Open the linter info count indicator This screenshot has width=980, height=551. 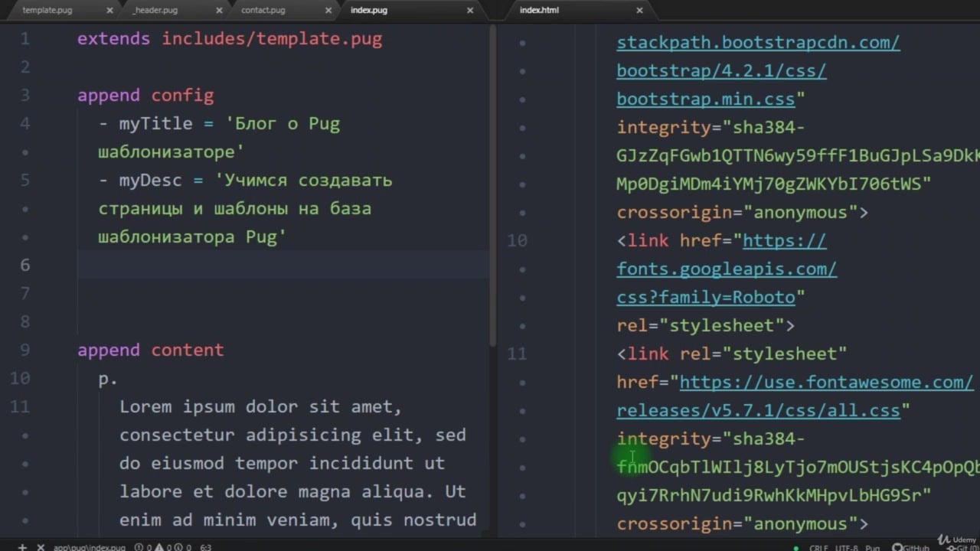click(x=182, y=547)
